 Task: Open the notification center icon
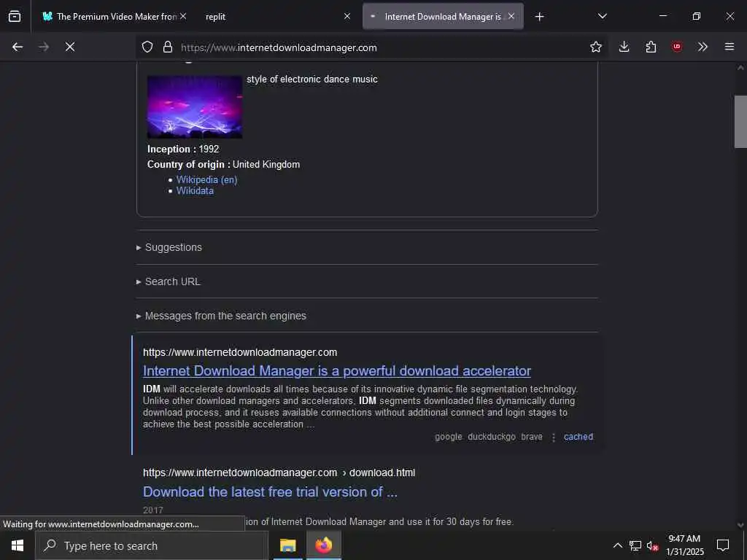tap(723, 545)
